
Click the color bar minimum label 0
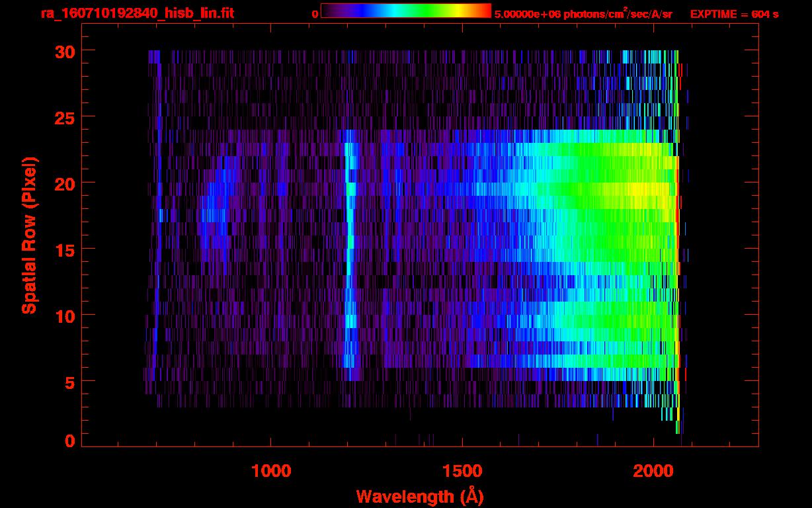315,14
